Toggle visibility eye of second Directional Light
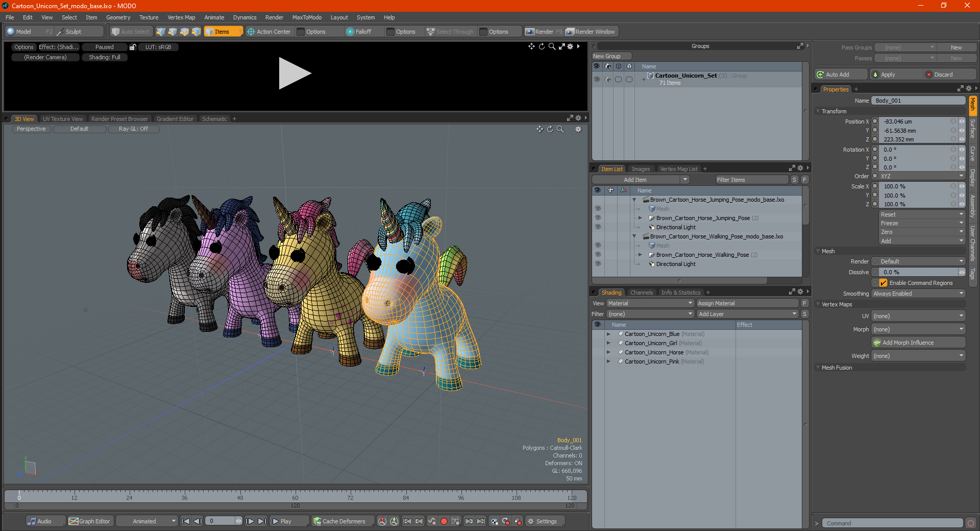This screenshot has height=531, width=980. pyautogui.click(x=598, y=264)
